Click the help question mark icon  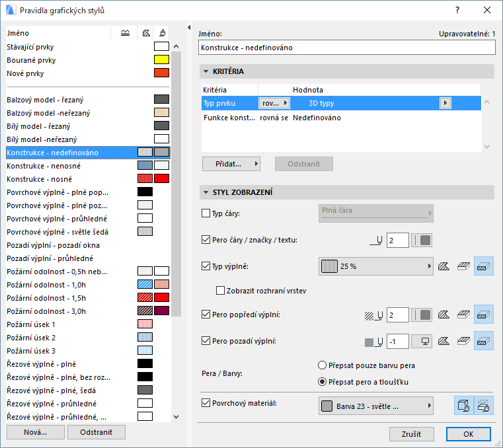tap(457, 11)
